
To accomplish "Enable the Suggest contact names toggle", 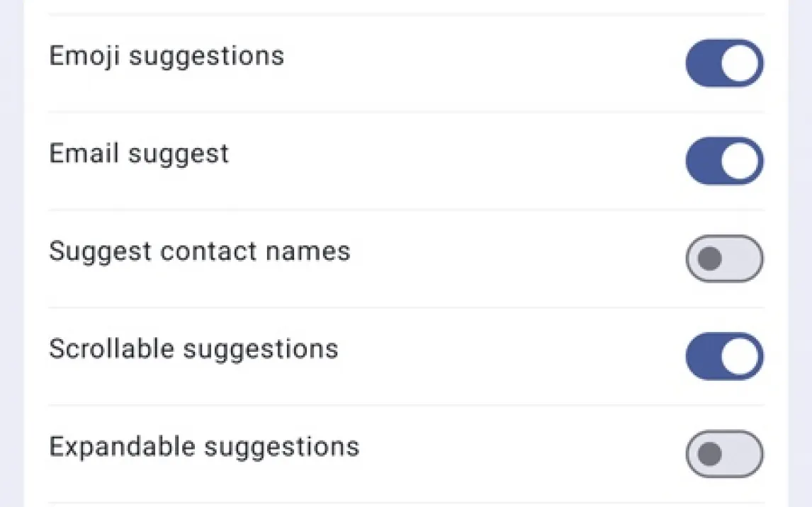I will coord(724,258).
